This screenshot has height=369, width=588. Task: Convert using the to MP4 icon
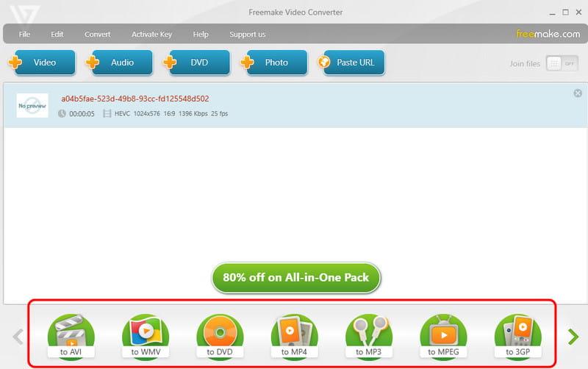pos(294,336)
